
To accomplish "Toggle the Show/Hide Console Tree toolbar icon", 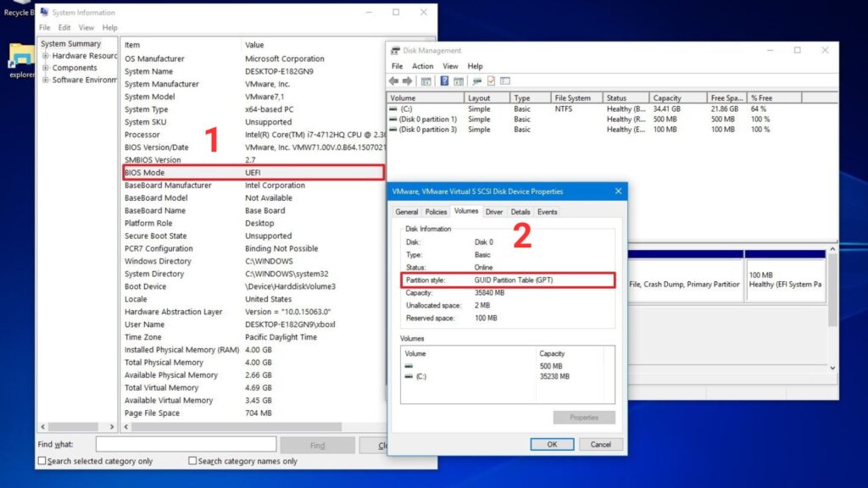I will [x=426, y=80].
